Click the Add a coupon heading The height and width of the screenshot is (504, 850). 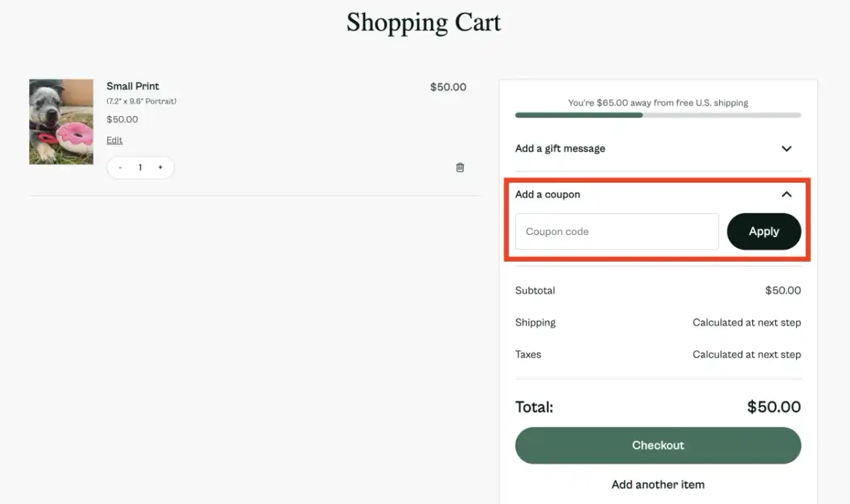(x=548, y=195)
